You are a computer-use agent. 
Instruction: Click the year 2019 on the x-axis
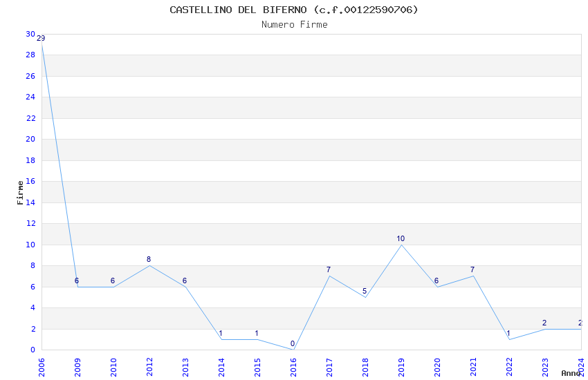(401, 367)
